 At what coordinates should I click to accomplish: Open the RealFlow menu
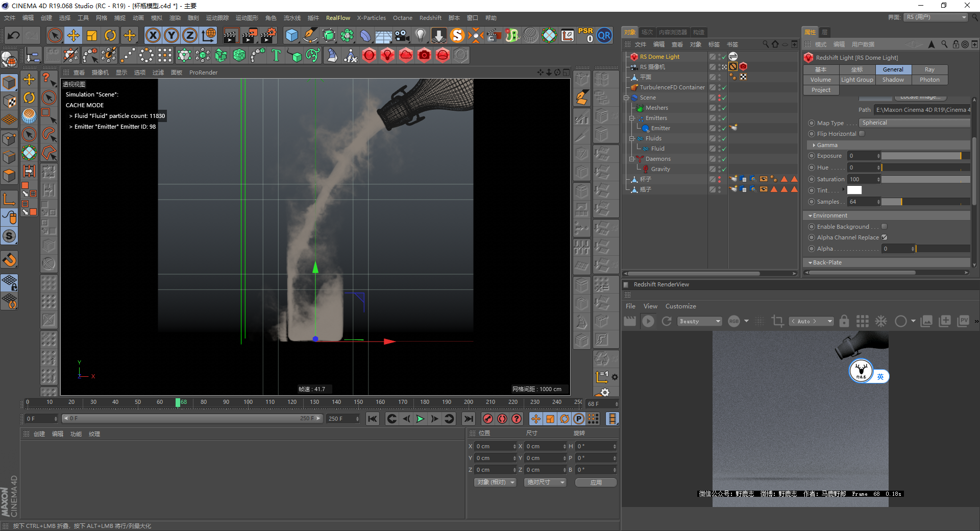(x=338, y=18)
